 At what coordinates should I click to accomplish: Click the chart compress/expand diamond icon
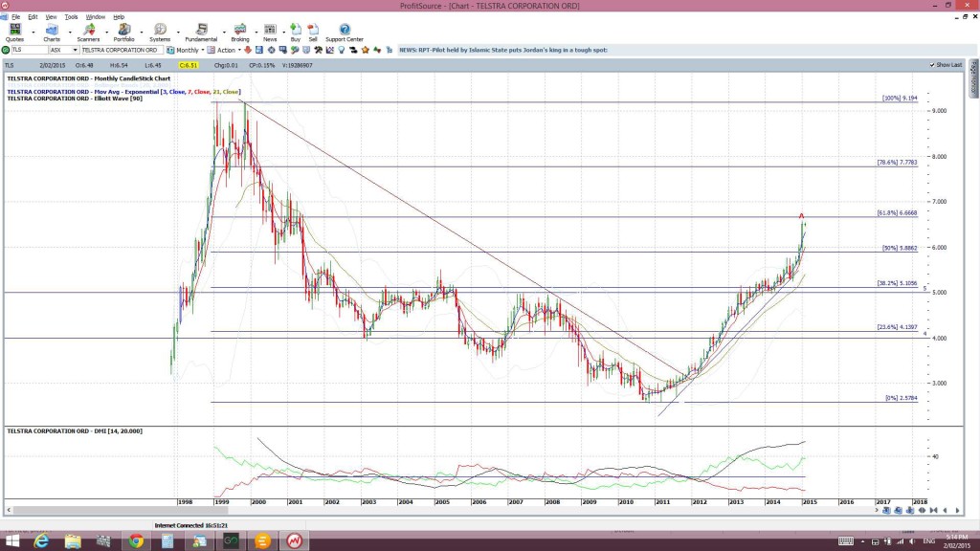click(922, 511)
